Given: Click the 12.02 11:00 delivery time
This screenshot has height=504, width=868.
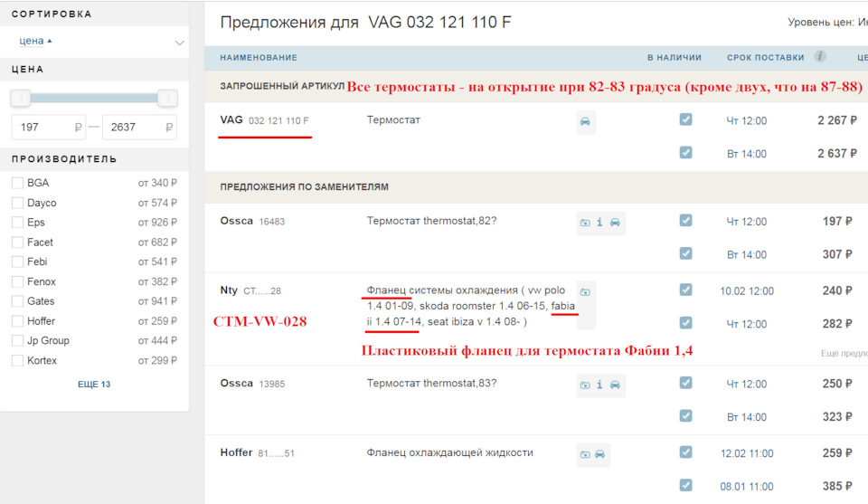Looking at the screenshot, I should pos(747,453).
